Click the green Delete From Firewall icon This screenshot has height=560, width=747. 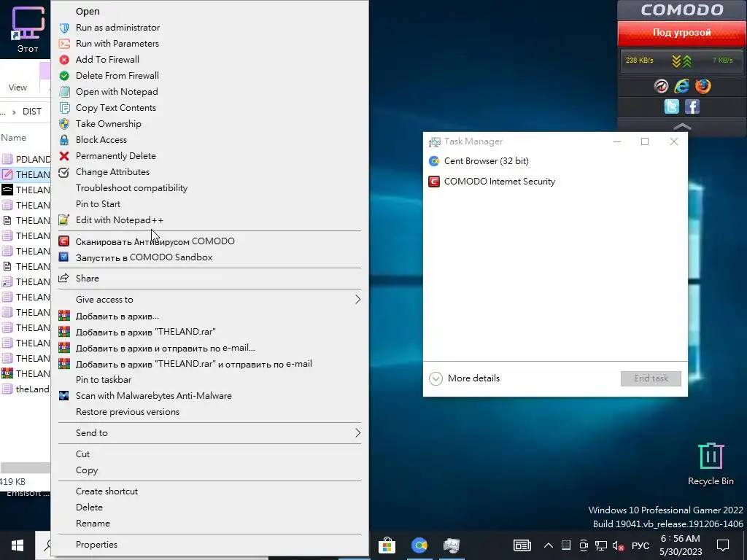(64, 76)
